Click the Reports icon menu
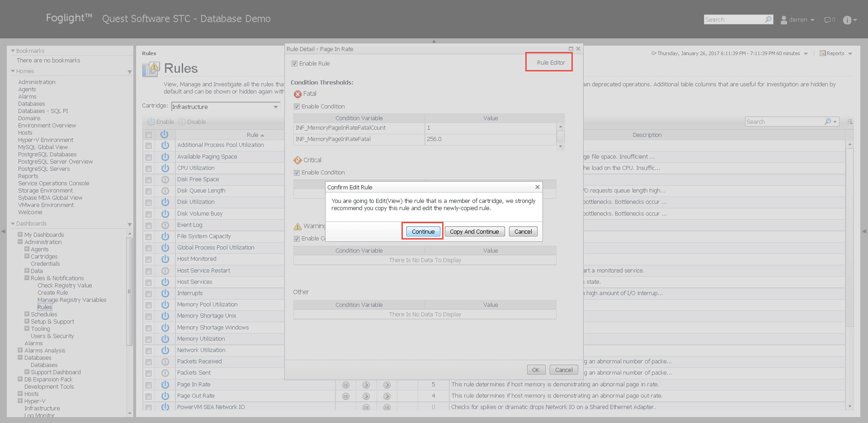The height and width of the screenshot is (423, 868). (x=835, y=53)
